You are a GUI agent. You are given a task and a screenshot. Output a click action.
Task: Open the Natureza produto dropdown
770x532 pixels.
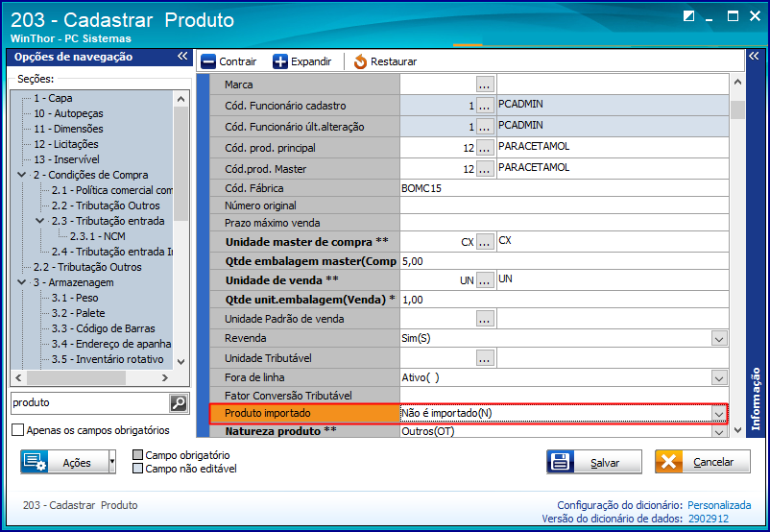719,431
